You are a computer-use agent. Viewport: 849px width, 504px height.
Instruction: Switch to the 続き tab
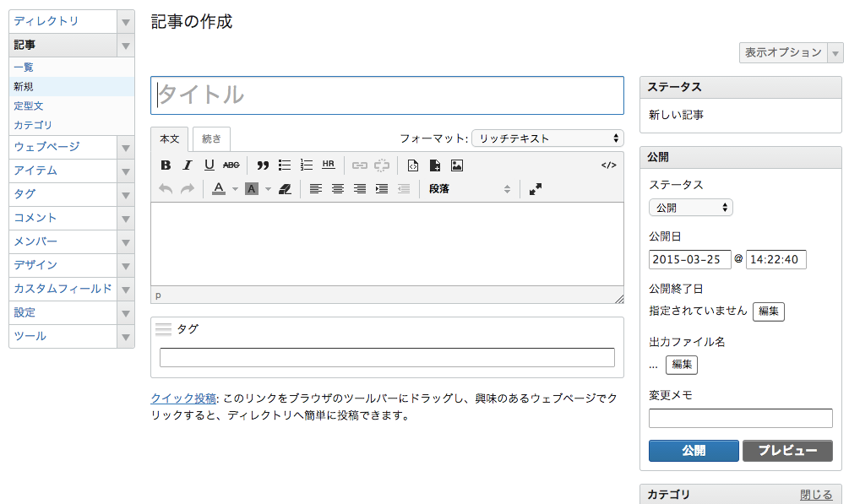point(211,139)
